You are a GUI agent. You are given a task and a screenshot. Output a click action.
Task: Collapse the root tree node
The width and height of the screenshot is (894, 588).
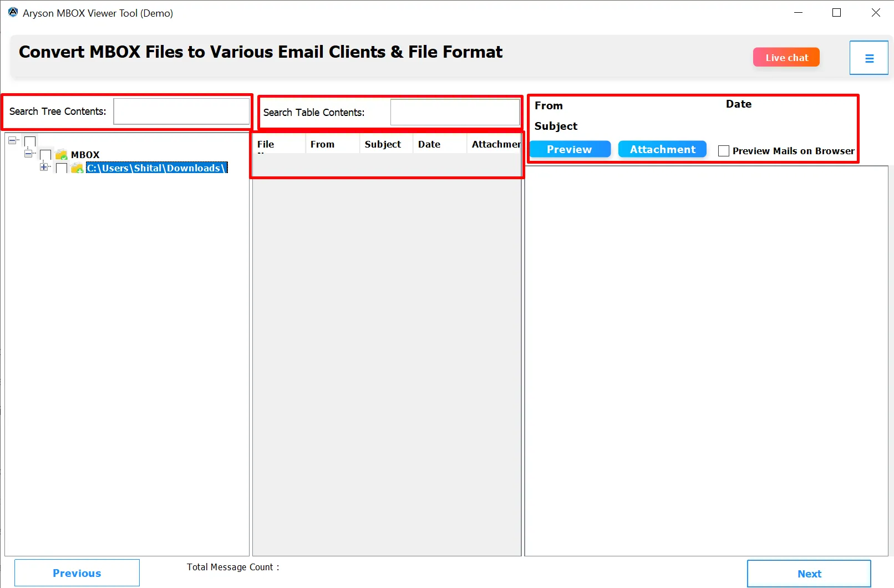tap(12, 140)
